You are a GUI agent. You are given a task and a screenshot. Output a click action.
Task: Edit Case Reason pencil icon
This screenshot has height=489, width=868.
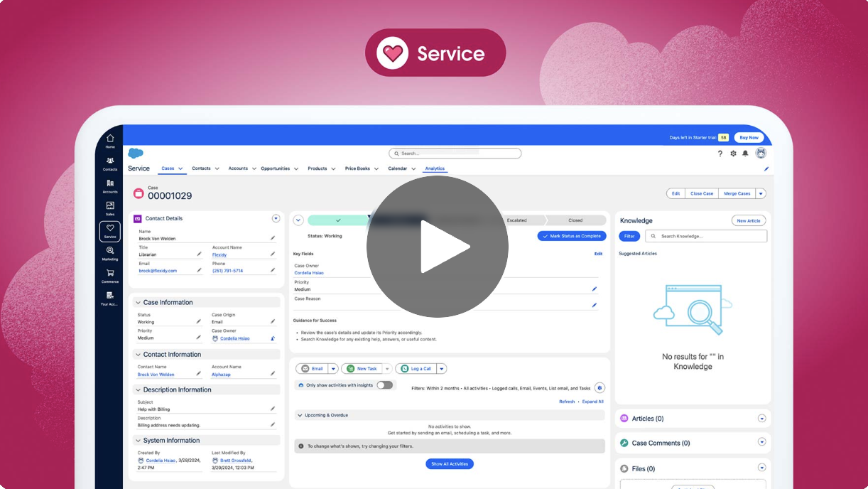tap(595, 306)
